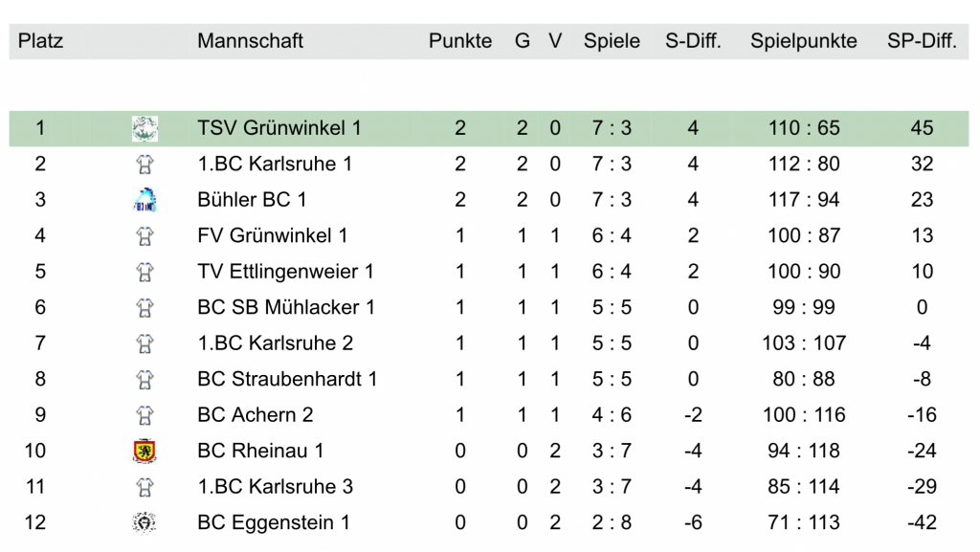This screenshot has width=980, height=552.
Task: Open team TV Ettlingenweier 1
Action: 284,272
